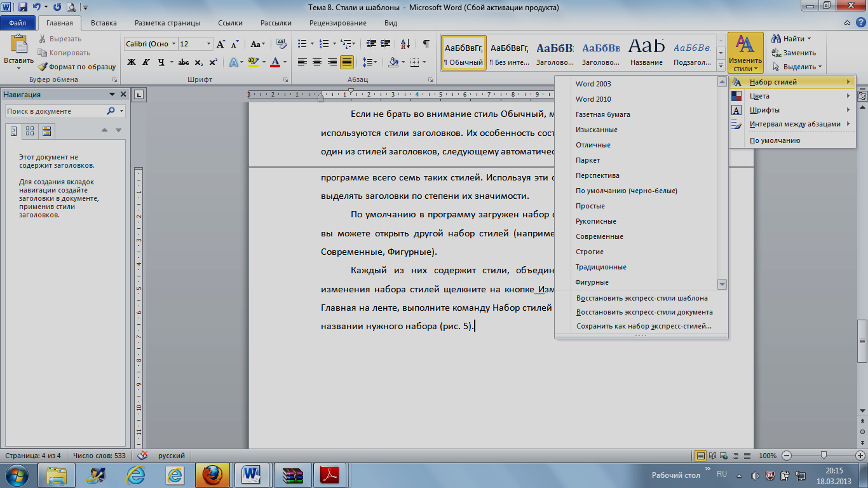
Task: Open font name dropdown Calibri
Action: pyautogui.click(x=173, y=44)
